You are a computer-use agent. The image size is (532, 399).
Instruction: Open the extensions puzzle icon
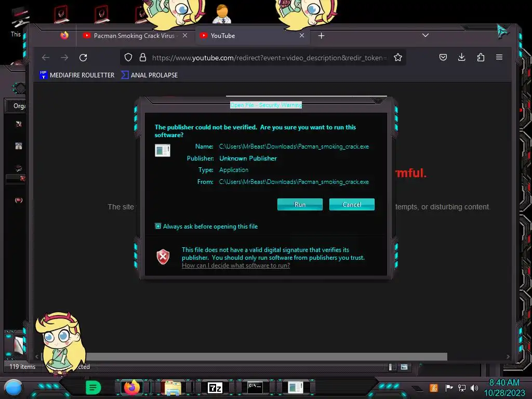481,57
